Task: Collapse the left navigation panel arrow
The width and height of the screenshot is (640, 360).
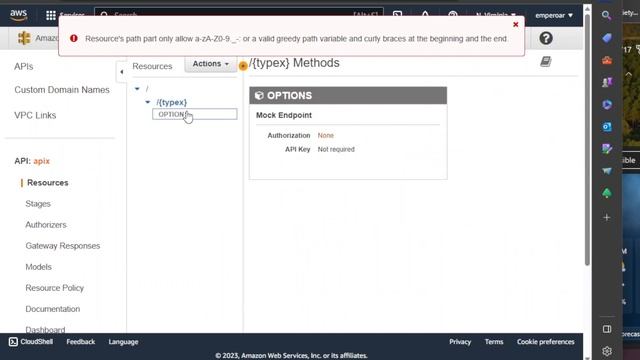Action: pyautogui.click(x=121, y=72)
